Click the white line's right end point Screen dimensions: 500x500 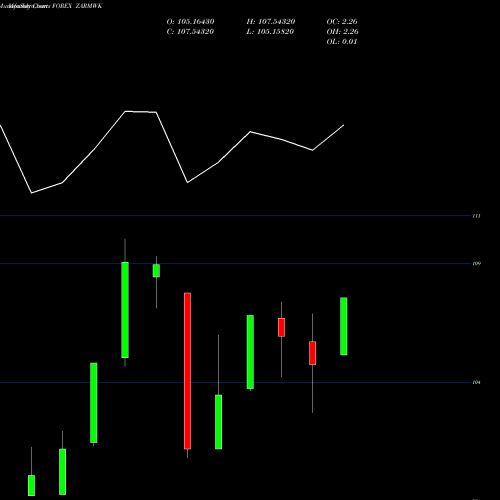tap(344, 125)
